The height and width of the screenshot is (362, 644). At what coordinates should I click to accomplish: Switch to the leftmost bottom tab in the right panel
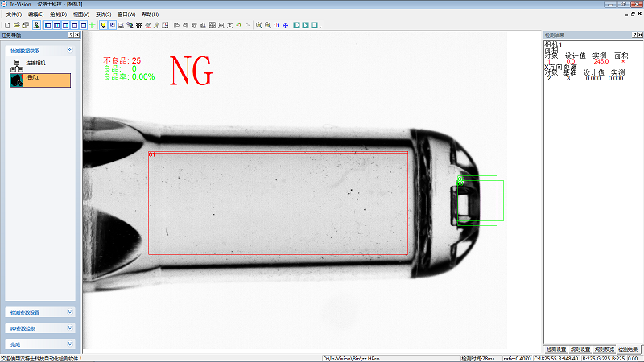(555, 349)
